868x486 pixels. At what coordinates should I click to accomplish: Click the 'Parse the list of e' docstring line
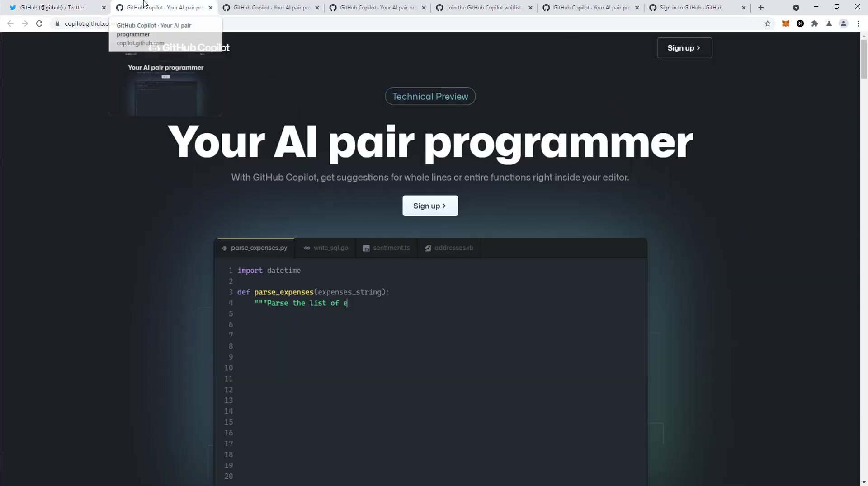pos(301,303)
